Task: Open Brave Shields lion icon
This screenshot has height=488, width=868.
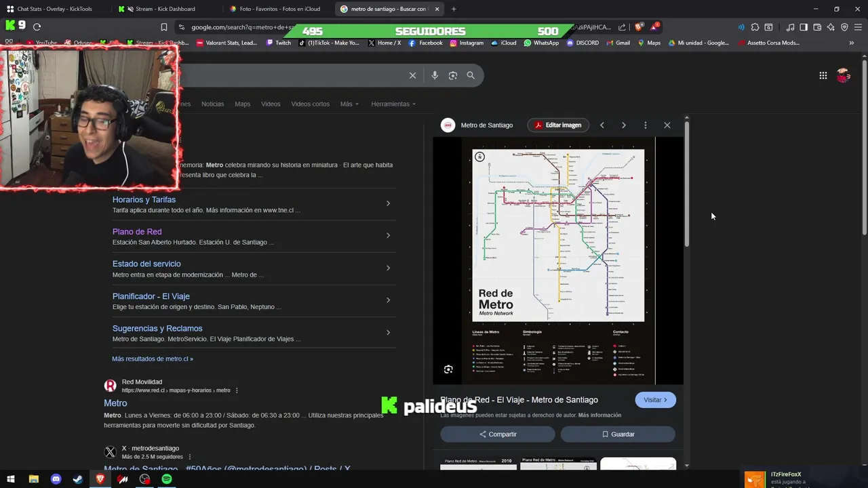Action: (x=639, y=27)
